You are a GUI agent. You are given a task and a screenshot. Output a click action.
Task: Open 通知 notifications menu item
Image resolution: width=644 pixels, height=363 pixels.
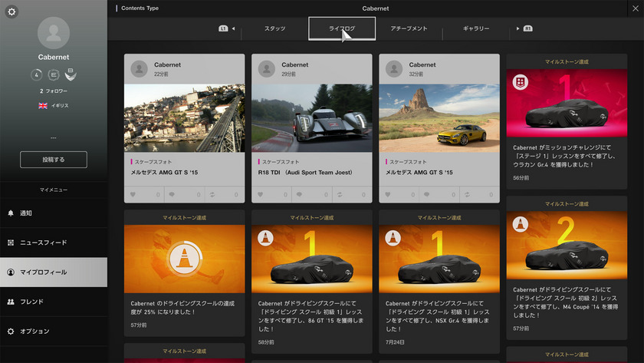[x=54, y=213]
